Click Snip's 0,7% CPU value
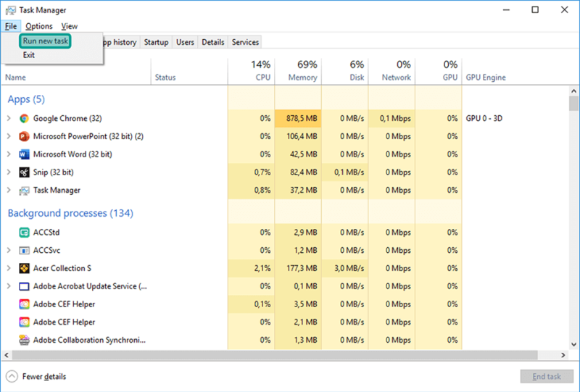The height and width of the screenshot is (392, 580). point(252,172)
